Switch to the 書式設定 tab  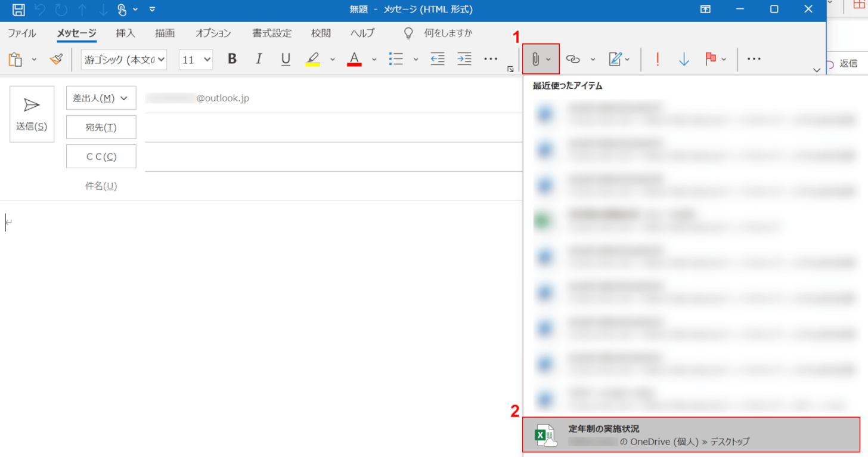click(x=271, y=33)
